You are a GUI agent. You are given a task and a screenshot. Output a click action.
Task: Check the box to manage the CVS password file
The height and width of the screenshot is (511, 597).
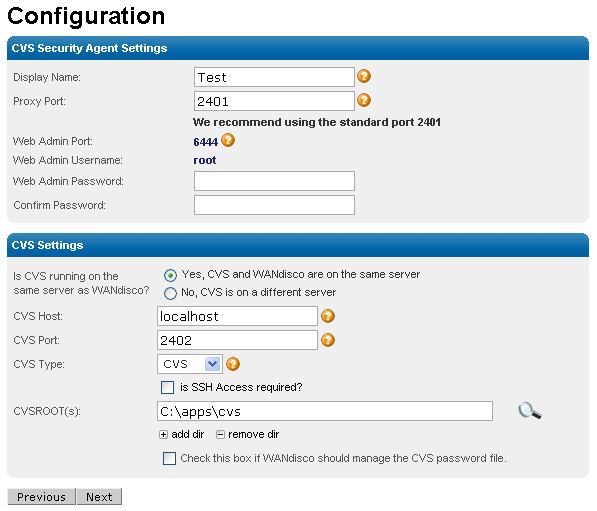click(x=169, y=458)
